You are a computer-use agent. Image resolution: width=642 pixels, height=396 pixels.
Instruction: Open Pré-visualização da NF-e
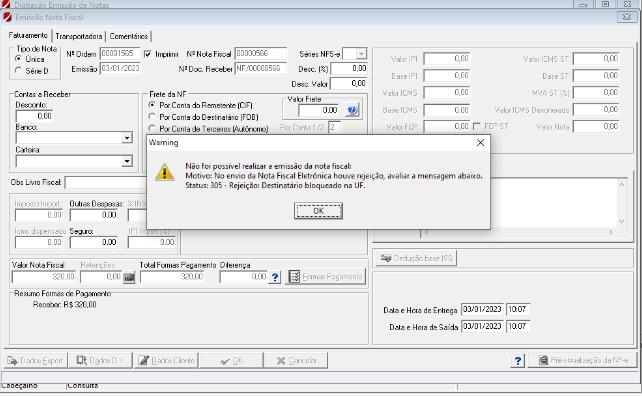(583, 360)
